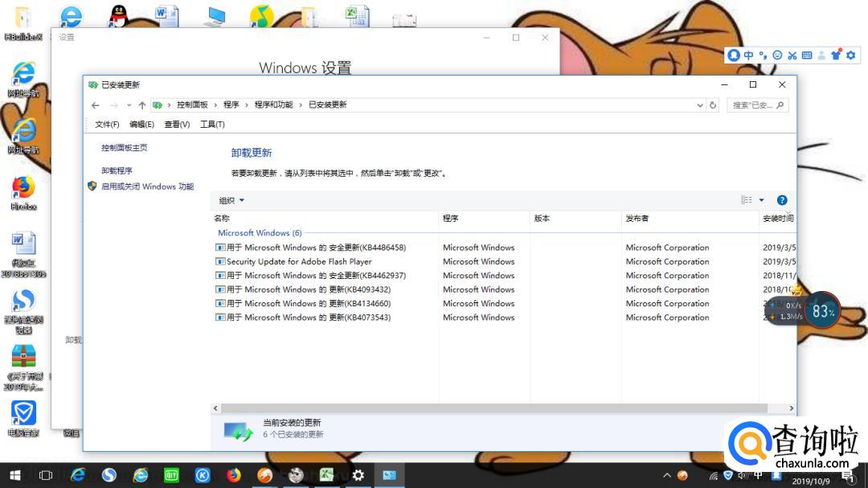The height and width of the screenshot is (488, 868).
Task: Open the Firefox desktop shortcut
Action: coord(23,193)
